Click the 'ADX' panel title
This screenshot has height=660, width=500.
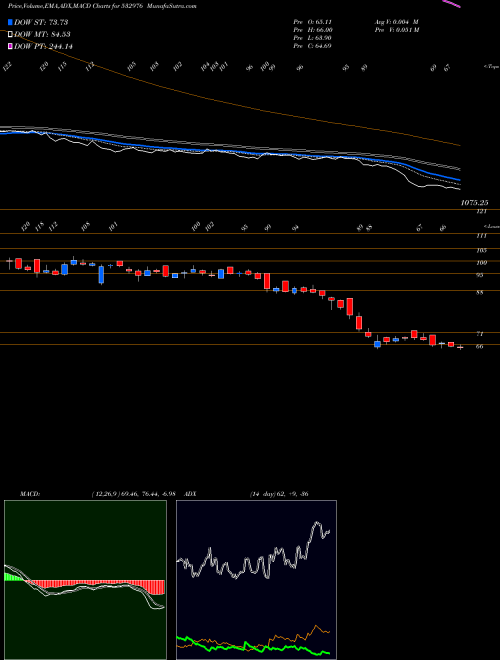click(191, 494)
